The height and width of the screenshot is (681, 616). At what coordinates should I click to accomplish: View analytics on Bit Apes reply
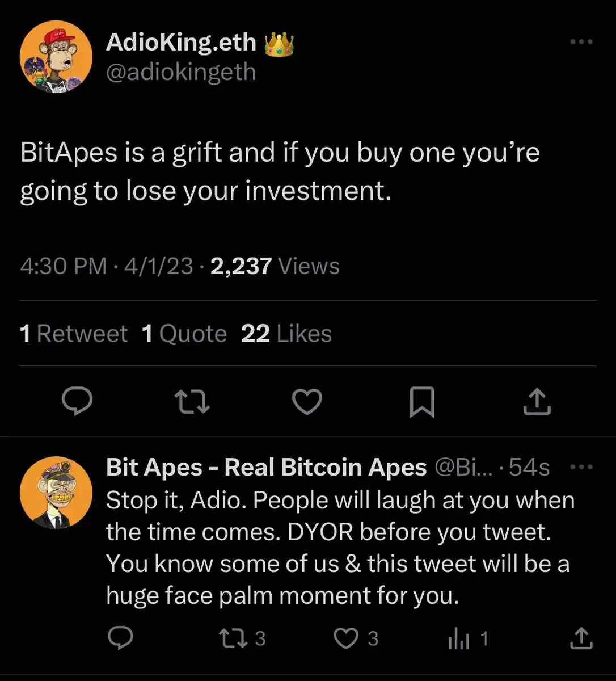tap(459, 640)
